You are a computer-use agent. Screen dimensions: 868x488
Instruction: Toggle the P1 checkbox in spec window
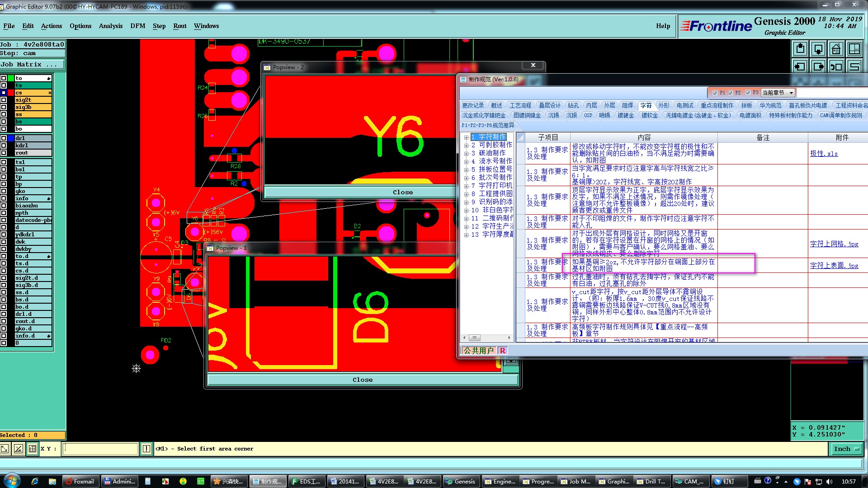pos(715,93)
